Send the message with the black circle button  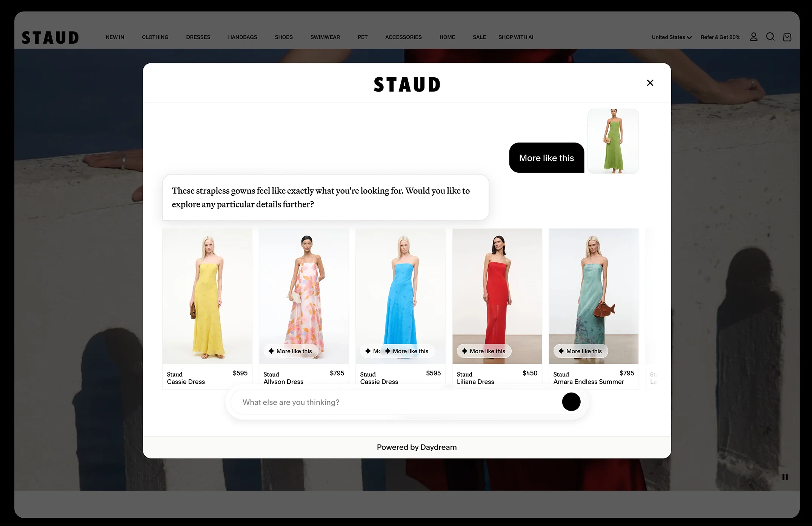click(571, 402)
